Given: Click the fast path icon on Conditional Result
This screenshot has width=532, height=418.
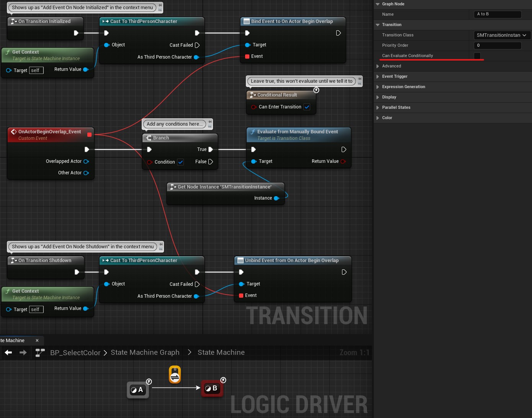Looking at the screenshot, I should 316,90.
